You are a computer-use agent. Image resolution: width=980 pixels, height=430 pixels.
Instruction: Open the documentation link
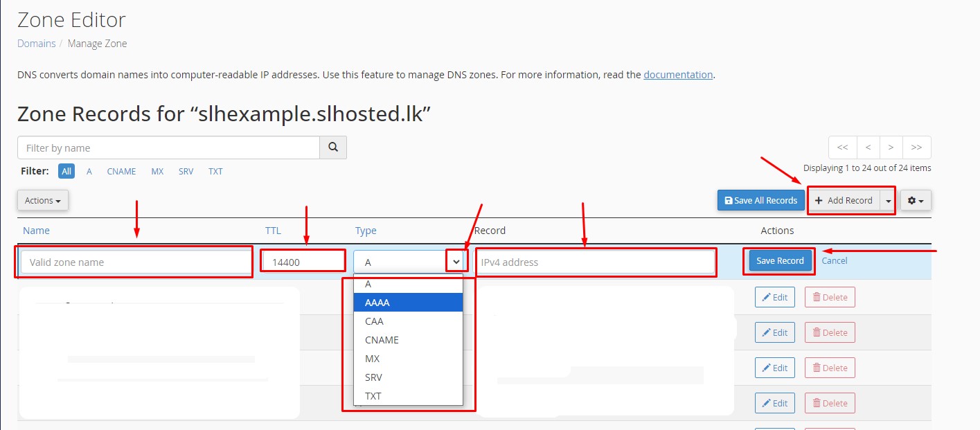[678, 75]
